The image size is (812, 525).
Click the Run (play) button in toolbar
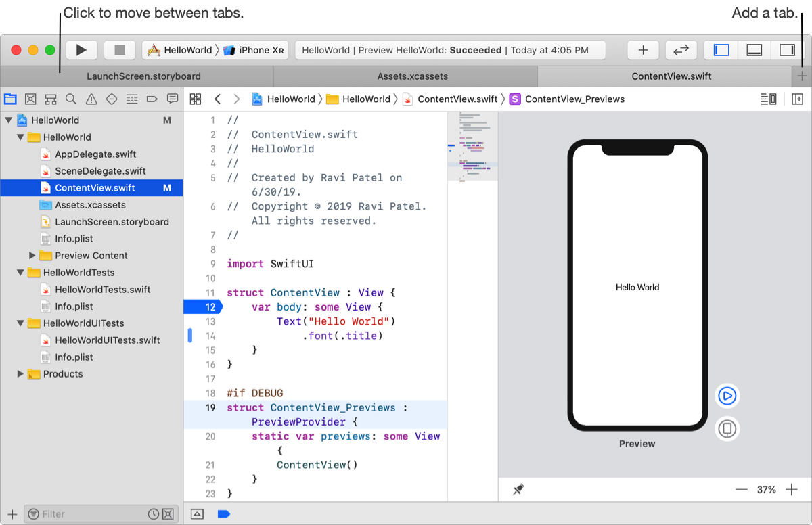pos(81,50)
